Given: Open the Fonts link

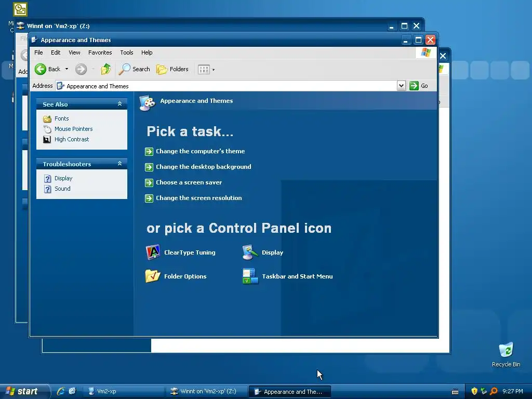Looking at the screenshot, I should tap(61, 118).
